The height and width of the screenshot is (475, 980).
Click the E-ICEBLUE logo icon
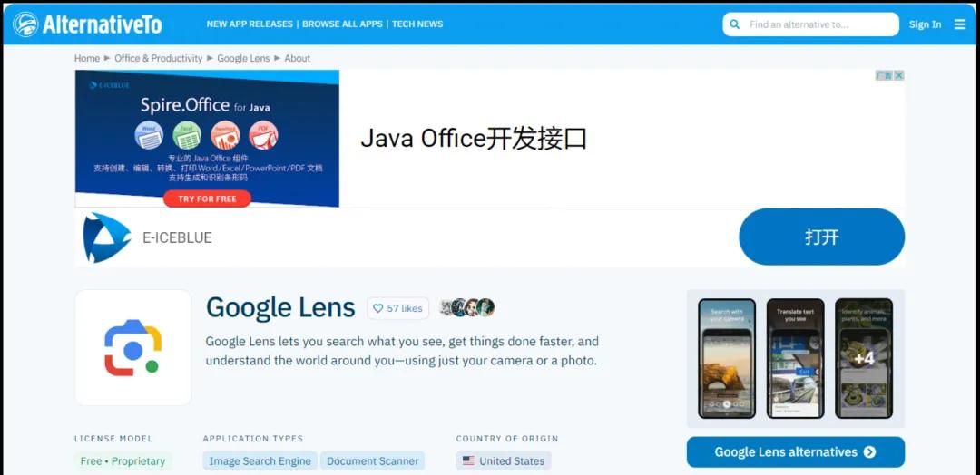point(106,237)
